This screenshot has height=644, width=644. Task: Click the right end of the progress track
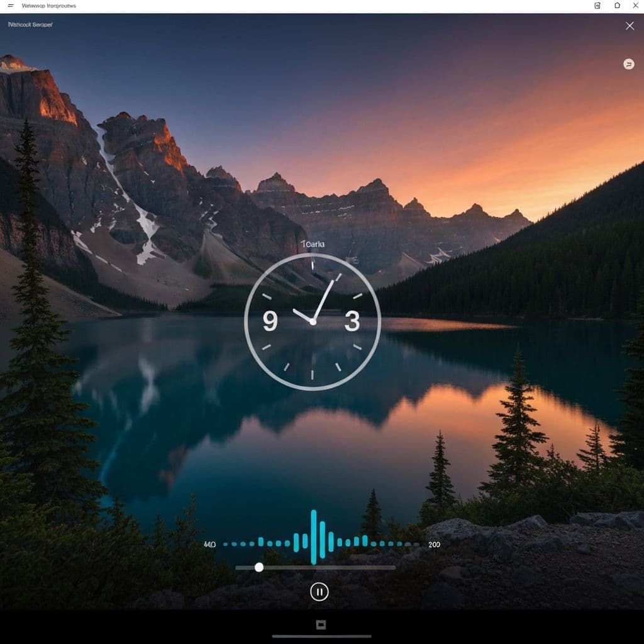(394, 567)
